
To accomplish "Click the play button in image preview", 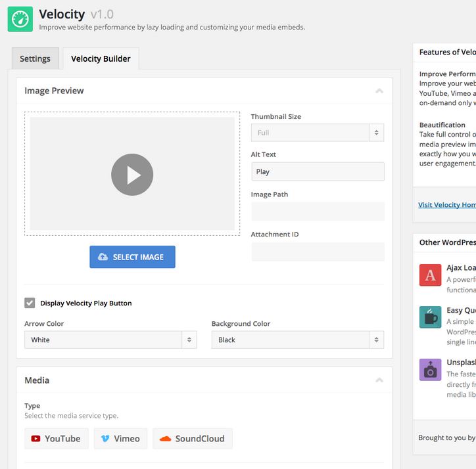I will click(x=132, y=175).
